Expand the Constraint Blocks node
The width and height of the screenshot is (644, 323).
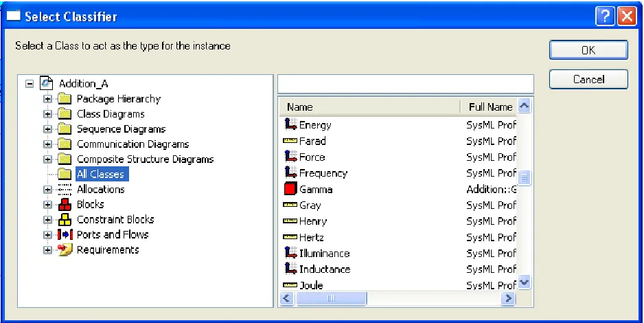pos(47,220)
